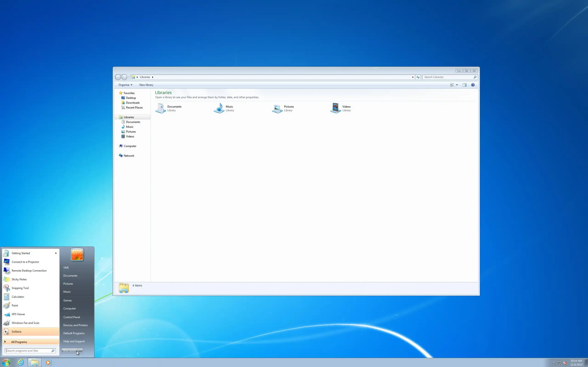The image size is (588, 367).
Task: Click the Search programs and files box
Action: [x=29, y=351]
